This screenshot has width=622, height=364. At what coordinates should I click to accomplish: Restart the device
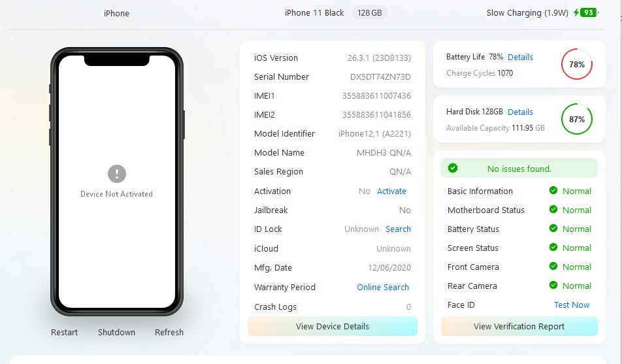point(64,332)
